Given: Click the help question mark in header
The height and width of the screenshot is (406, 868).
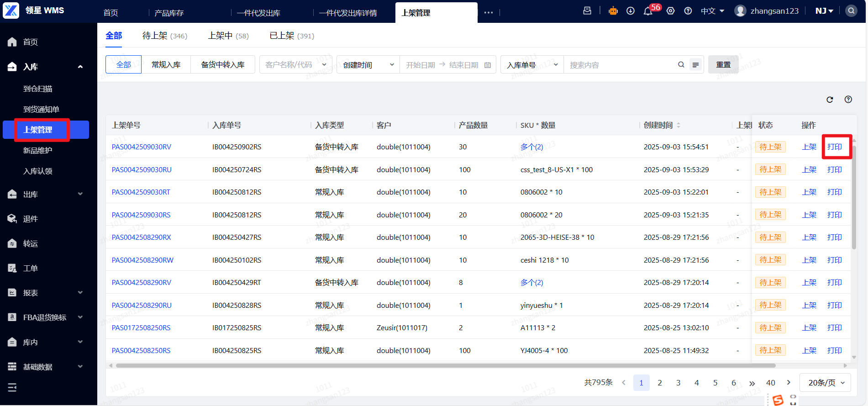Looking at the screenshot, I should point(688,11).
